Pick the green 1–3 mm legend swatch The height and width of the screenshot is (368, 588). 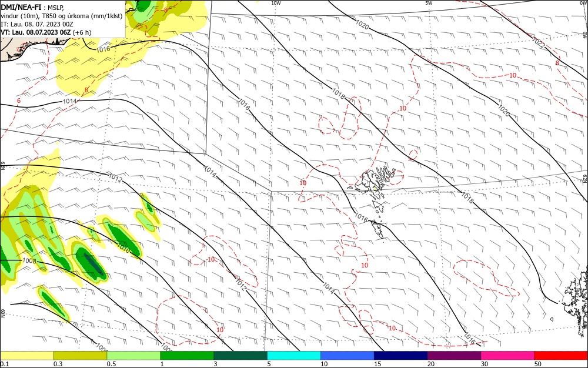click(x=187, y=356)
